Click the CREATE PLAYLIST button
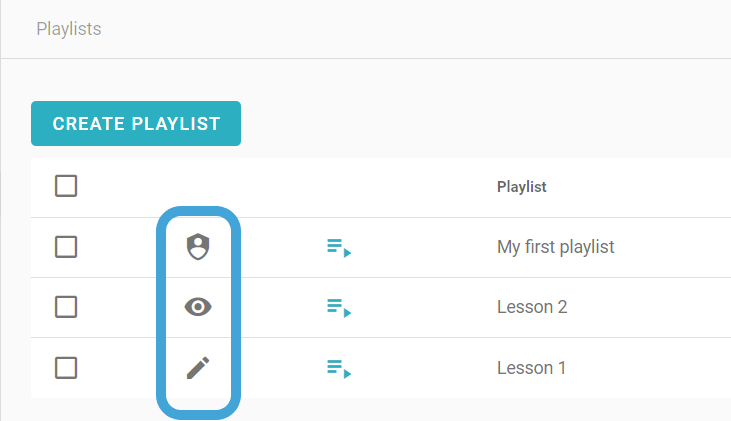731x421 pixels. 136,124
